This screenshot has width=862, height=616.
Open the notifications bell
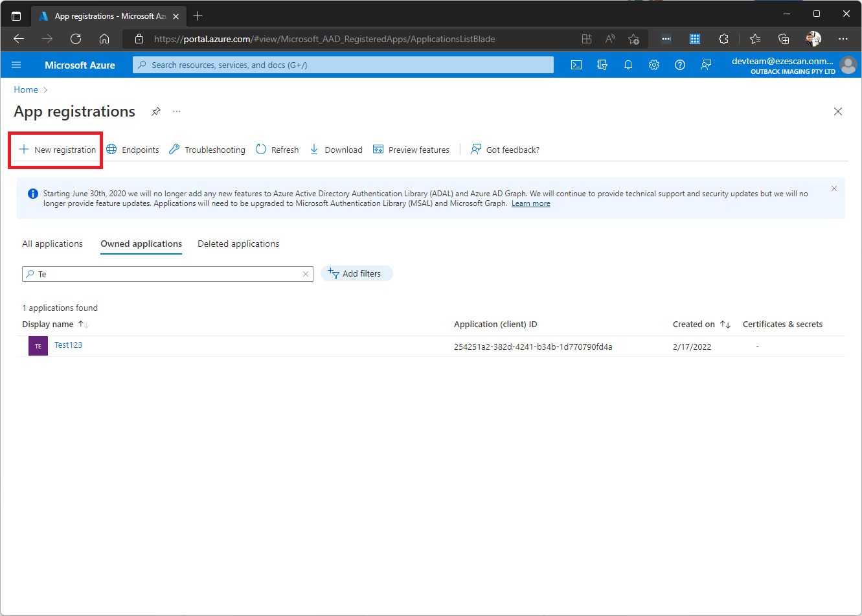(628, 65)
